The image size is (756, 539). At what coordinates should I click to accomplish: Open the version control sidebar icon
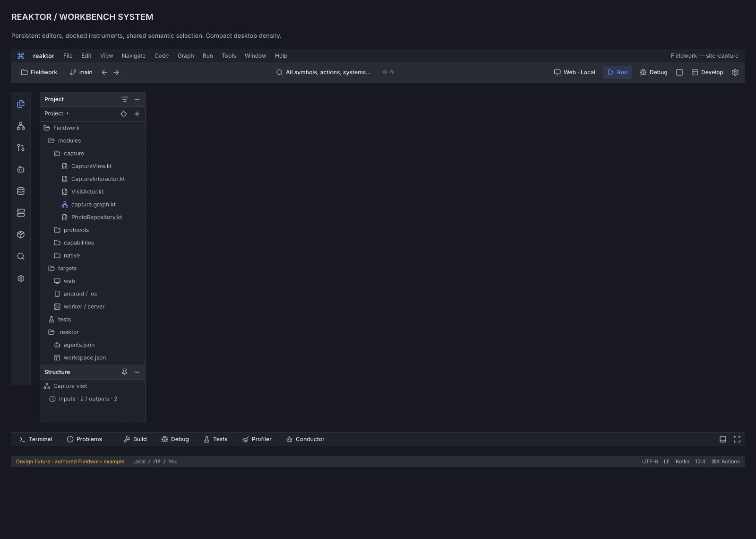pyautogui.click(x=21, y=148)
